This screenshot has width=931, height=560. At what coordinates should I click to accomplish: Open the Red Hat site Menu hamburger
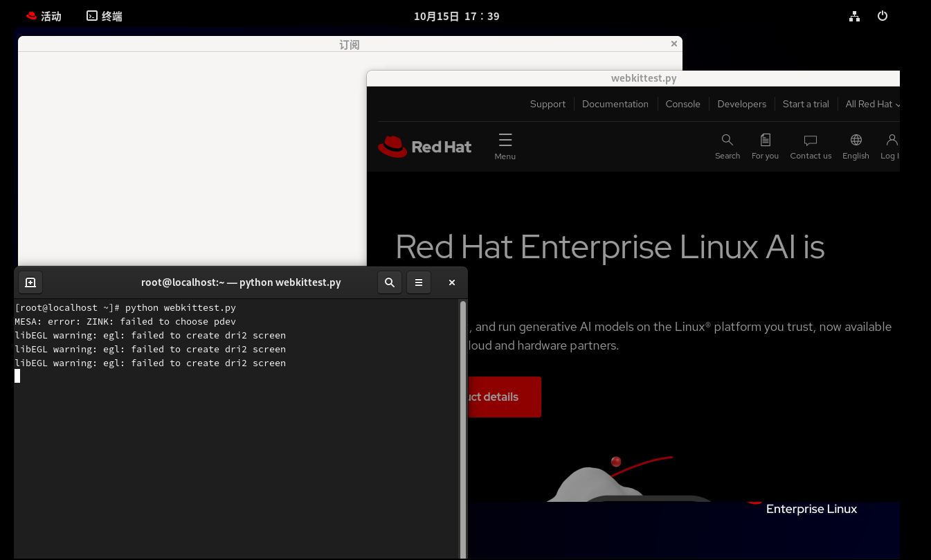(505, 146)
